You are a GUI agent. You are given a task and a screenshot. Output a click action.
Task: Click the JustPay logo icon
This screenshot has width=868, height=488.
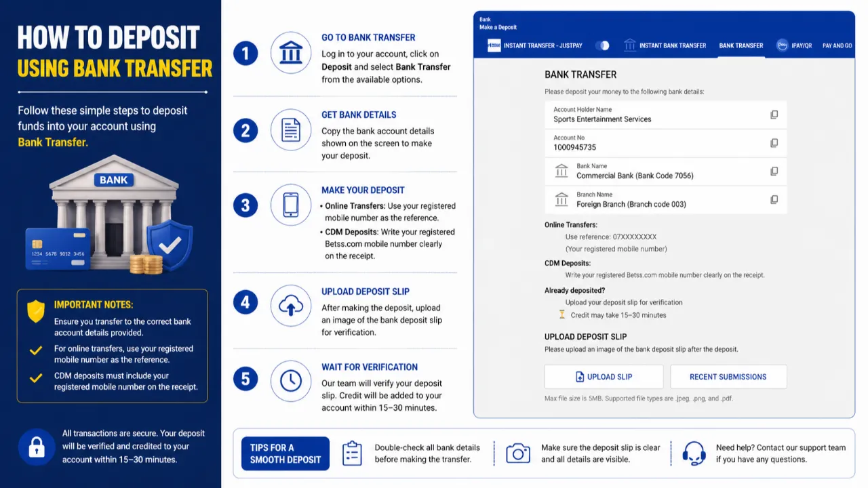[x=494, y=45]
